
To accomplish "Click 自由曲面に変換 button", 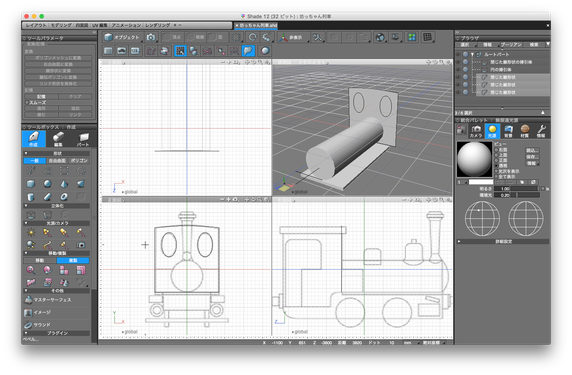I will (58, 64).
